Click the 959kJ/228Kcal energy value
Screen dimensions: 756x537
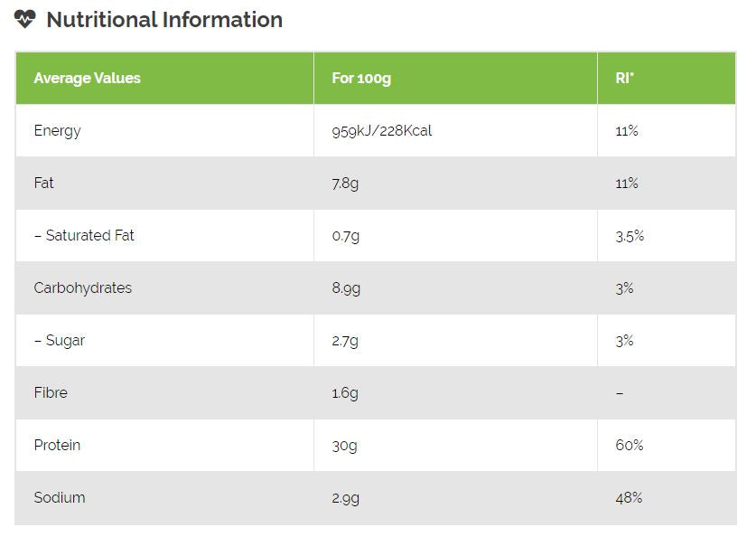382,130
